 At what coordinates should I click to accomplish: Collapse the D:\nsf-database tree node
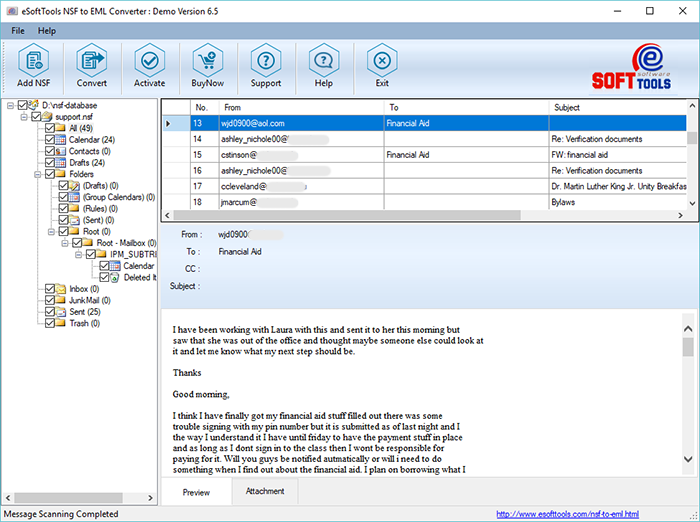coord(10,106)
